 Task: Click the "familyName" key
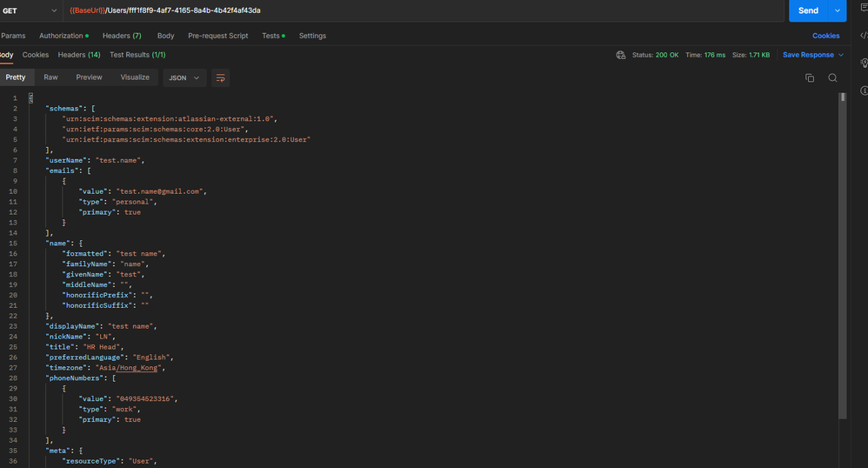pyautogui.click(x=89, y=264)
